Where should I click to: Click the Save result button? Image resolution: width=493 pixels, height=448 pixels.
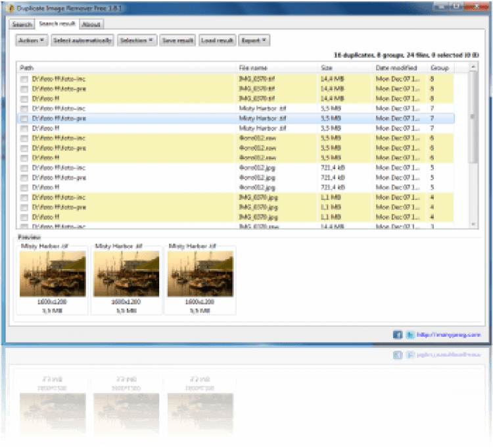(x=177, y=41)
